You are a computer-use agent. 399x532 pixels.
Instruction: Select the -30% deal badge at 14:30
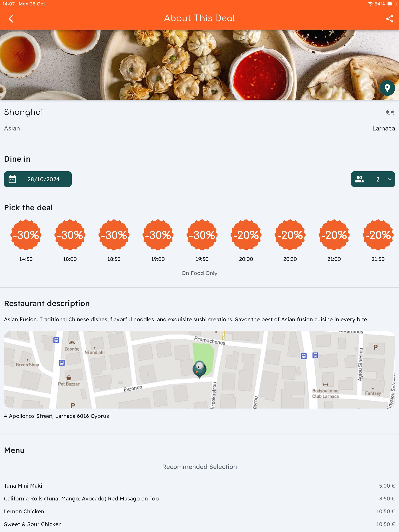tap(26, 235)
